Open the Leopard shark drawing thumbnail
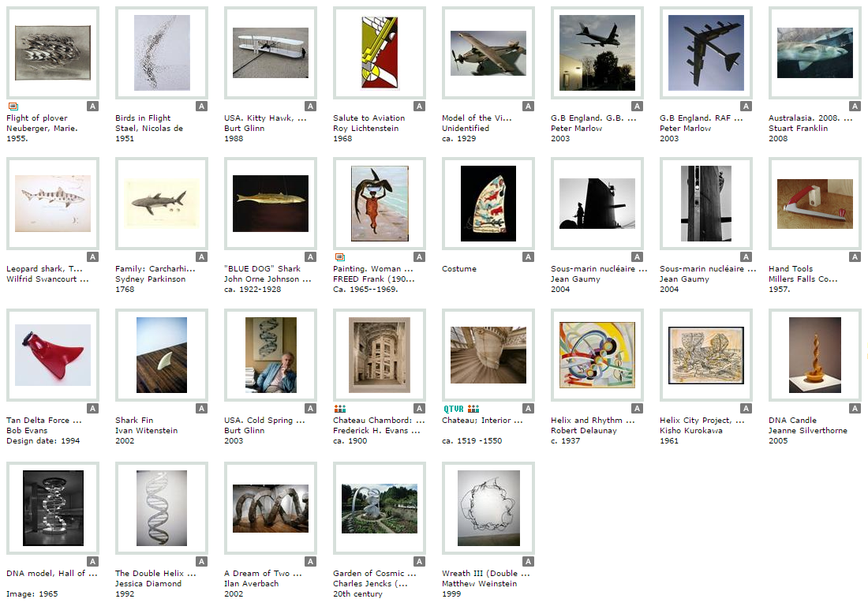Viewport: 868px width, 610px height. [53, 204]
